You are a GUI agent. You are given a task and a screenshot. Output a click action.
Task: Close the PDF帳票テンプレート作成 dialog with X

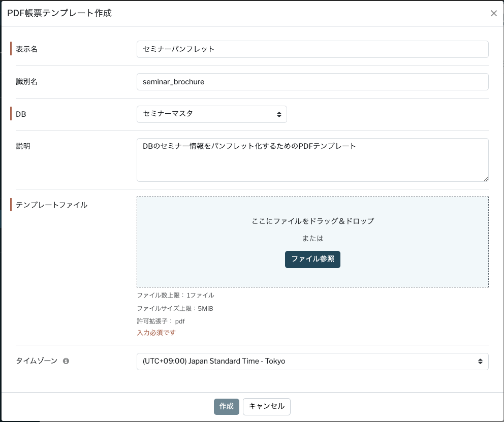point(493,13)
